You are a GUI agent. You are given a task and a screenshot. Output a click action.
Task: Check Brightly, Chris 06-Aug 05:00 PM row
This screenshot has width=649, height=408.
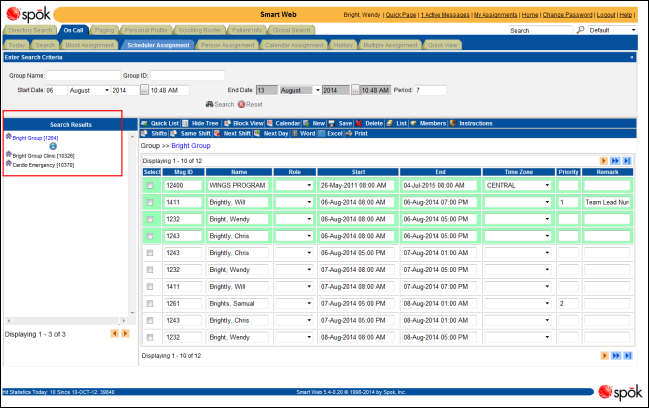150,253
